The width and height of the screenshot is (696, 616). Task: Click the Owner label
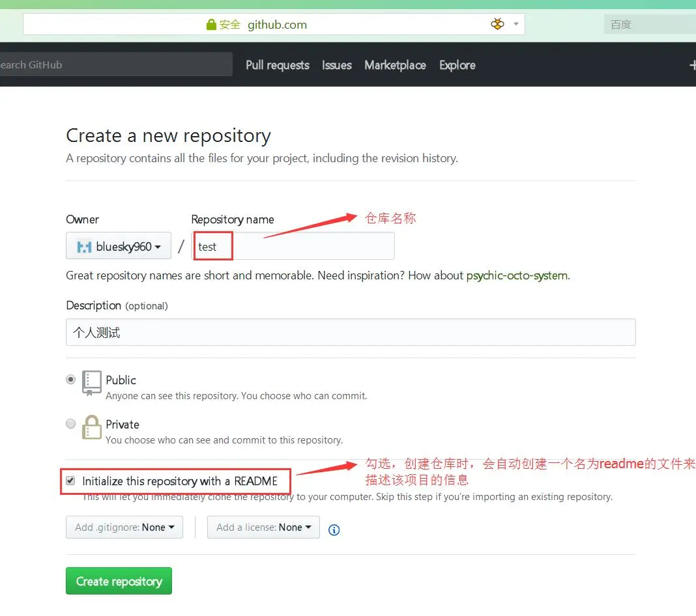click(x=82, y=219)
